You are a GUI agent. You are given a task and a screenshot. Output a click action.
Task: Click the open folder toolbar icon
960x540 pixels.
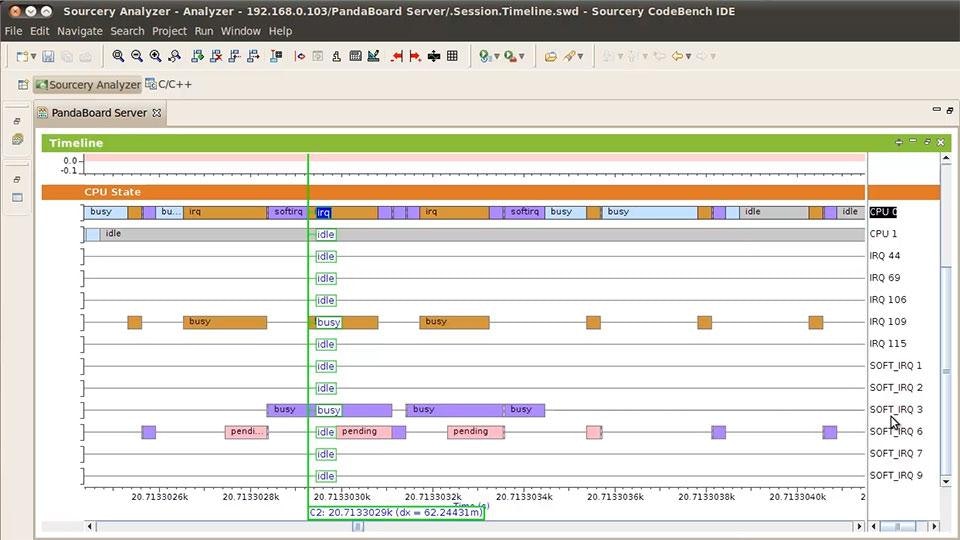point(550,56)
